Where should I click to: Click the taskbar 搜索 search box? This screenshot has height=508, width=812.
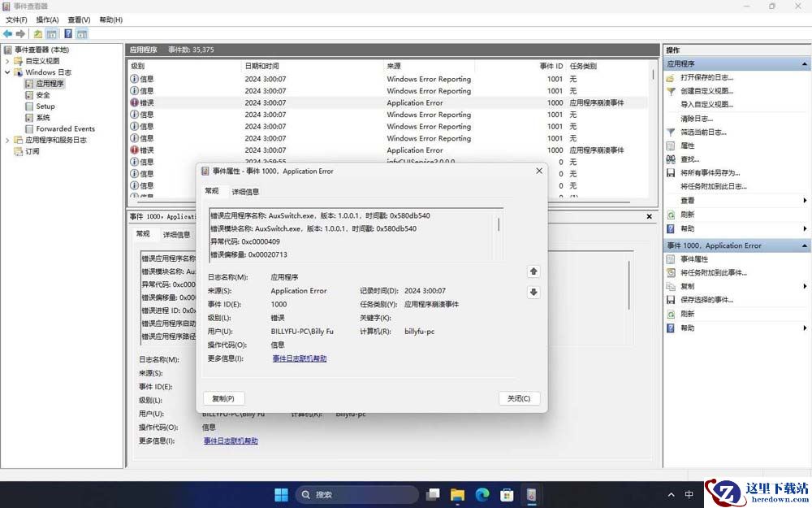click(357, 494)
